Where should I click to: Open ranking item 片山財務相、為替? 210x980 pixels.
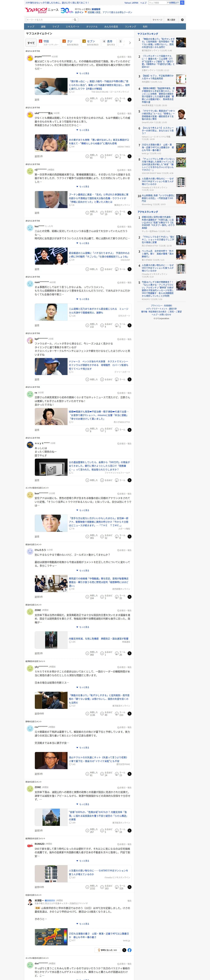(158, 199)
